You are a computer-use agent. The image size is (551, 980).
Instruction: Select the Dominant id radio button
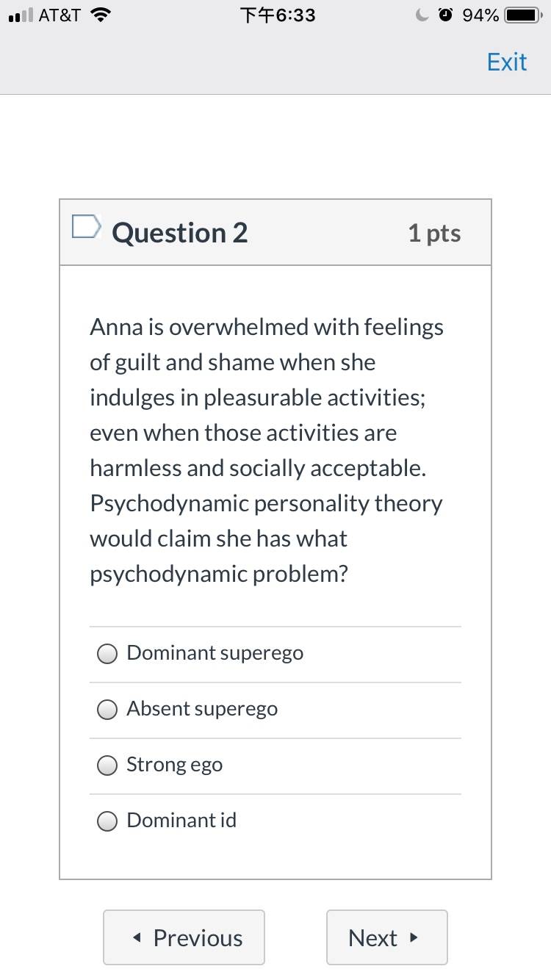click(108, 821)
